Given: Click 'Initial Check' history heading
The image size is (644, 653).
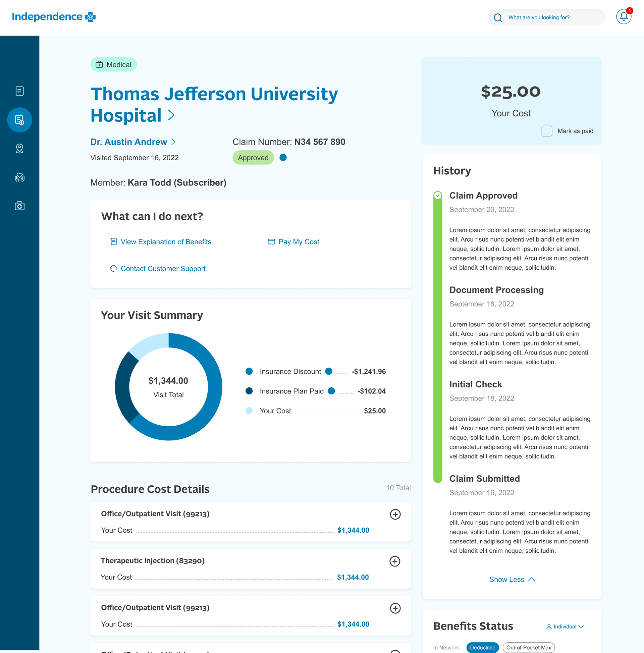Looking at the screenshot, I should [475, 384].
